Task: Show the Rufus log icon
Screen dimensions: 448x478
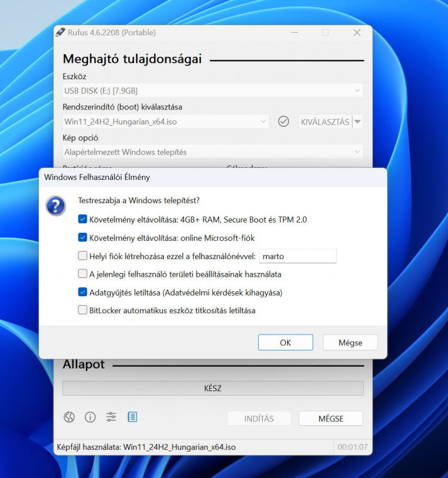Action: (132, 417)
